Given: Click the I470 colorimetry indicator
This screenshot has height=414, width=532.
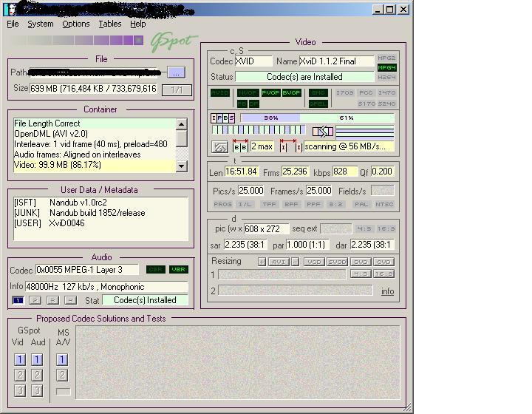Looking at the screenshot, I should point(386,92).
